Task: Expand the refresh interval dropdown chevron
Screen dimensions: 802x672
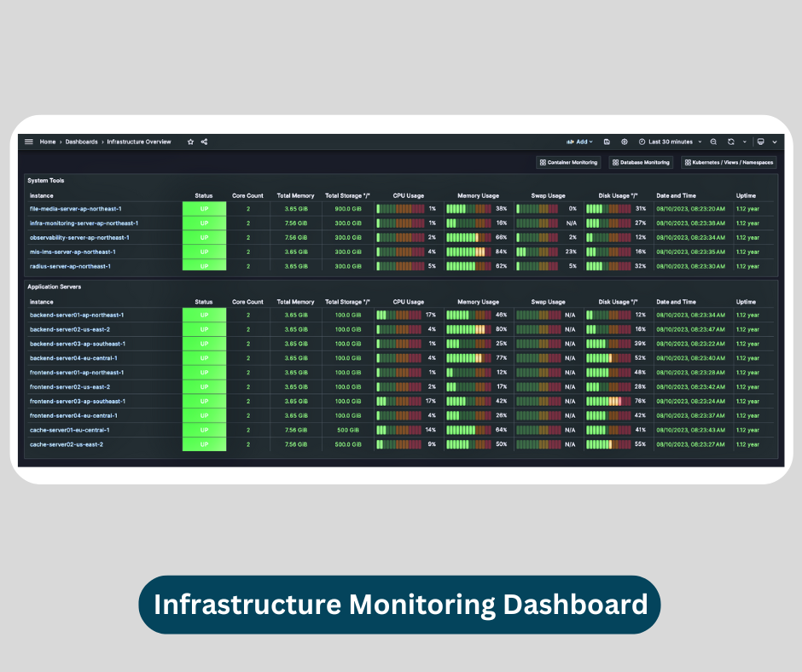Action: point(743,142)
